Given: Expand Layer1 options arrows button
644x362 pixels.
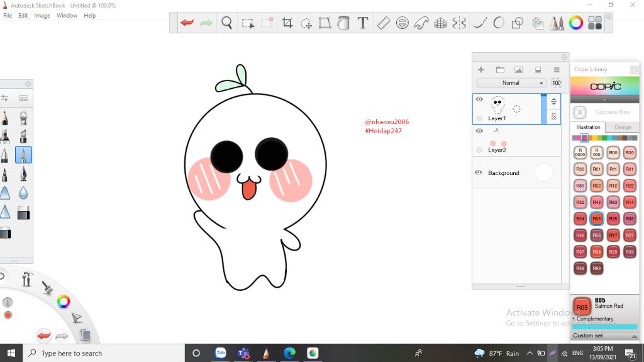Looking at the screenshot, I should 553,101.
